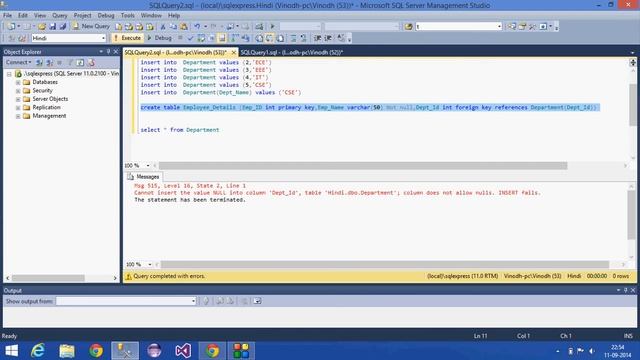Screen dimensions: 640x360
Task: Open File Explorer from the taskbar
Action: (67, 351)
